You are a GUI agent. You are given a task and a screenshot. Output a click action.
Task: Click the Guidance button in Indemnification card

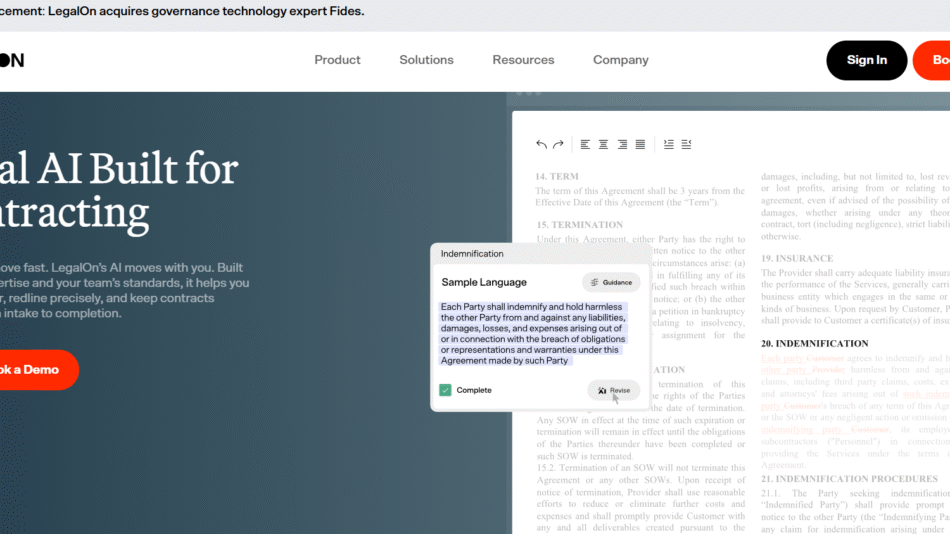[x=611, y=283]
